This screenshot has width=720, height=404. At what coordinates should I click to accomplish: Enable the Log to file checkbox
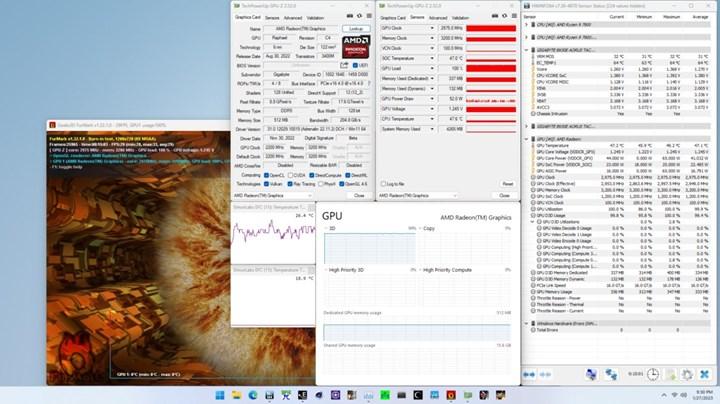coord(383,184)
